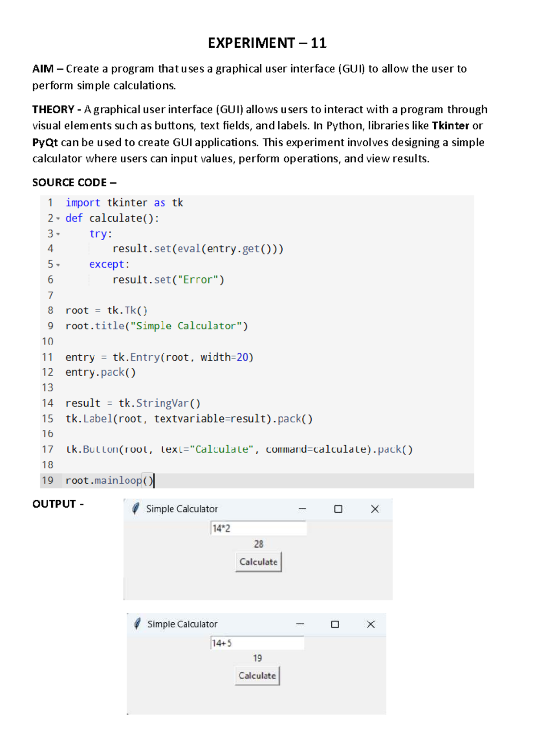
Task: Close the calculator window showing result 19
Action: pyautogui.click(x=370, y=624)
